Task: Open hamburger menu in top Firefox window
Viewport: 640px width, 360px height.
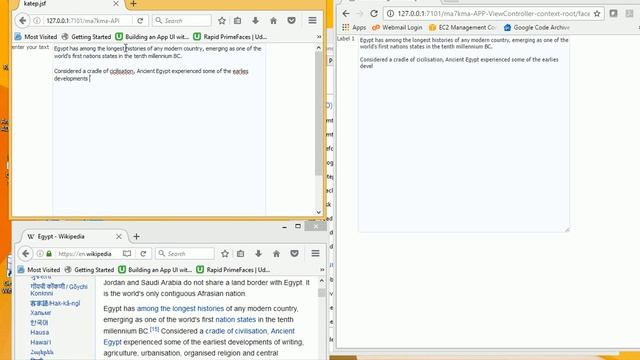Action: click(312, 20)
